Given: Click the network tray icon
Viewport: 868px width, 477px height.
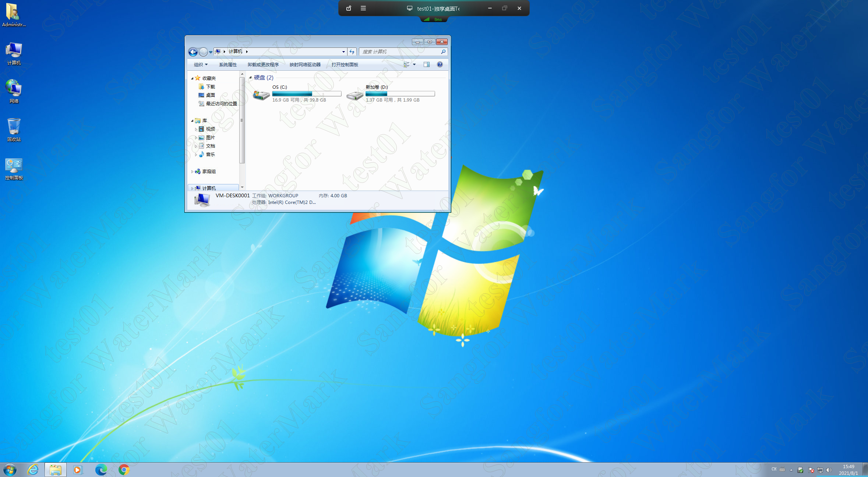Looking at the screenshot, I should click(820, 470).
